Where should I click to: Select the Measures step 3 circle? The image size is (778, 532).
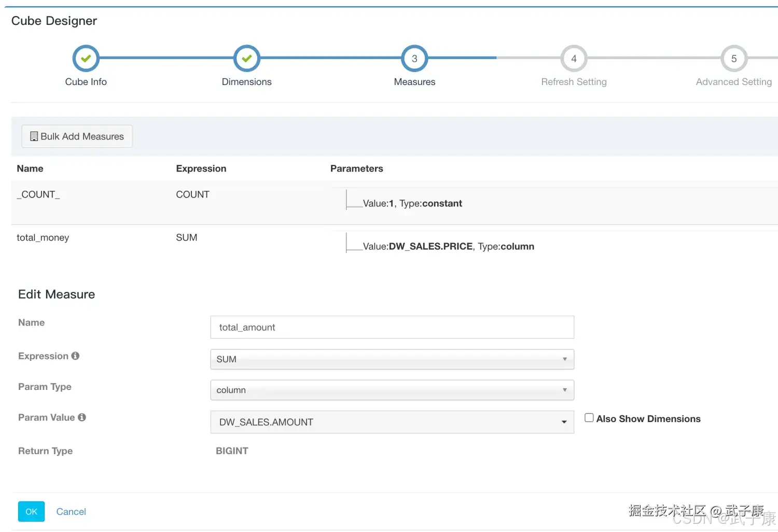[x=414, y=59]
